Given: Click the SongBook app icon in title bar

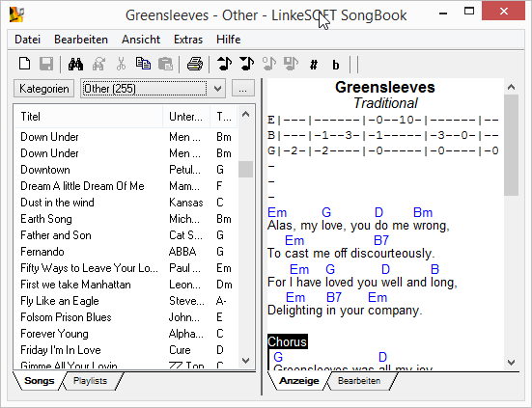Looking at the screenshot, I should tap(16, 14).
